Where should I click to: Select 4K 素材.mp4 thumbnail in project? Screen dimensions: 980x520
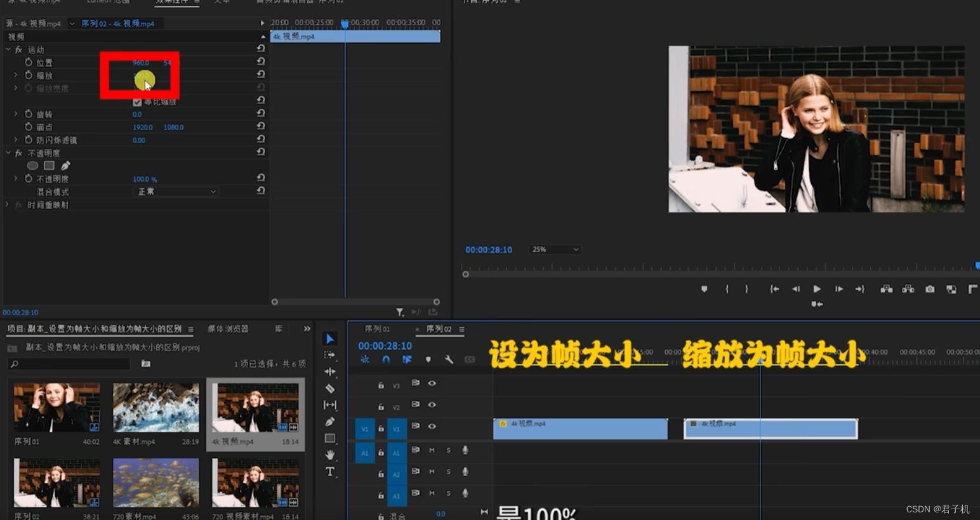click(x=156, y=408)
